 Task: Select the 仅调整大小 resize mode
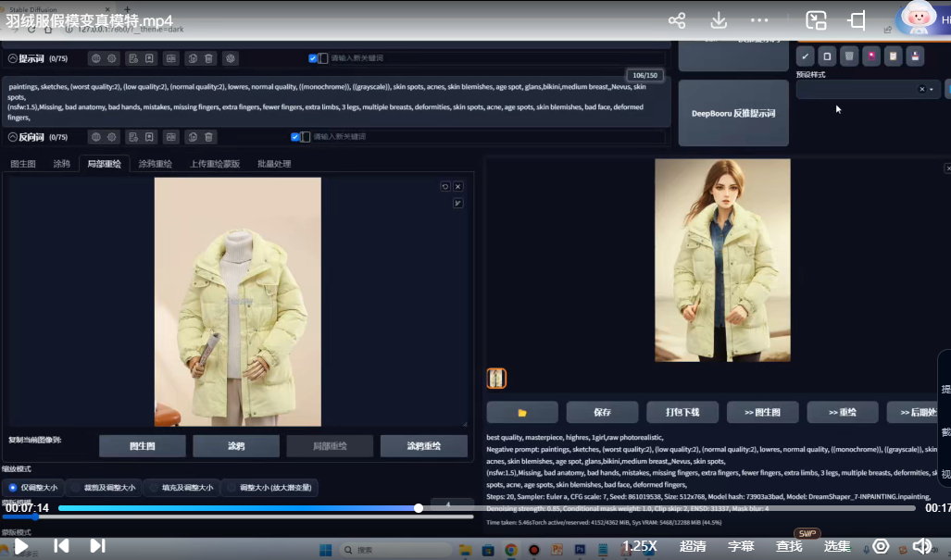pyautogui.click(x=34, y=488)
